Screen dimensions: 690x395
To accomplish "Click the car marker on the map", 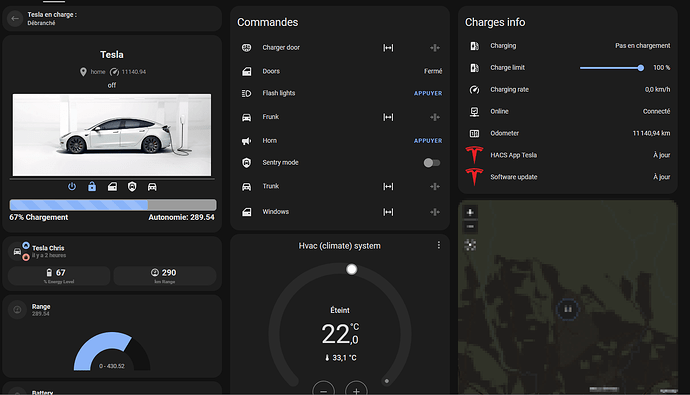I will tap(568, 309).
